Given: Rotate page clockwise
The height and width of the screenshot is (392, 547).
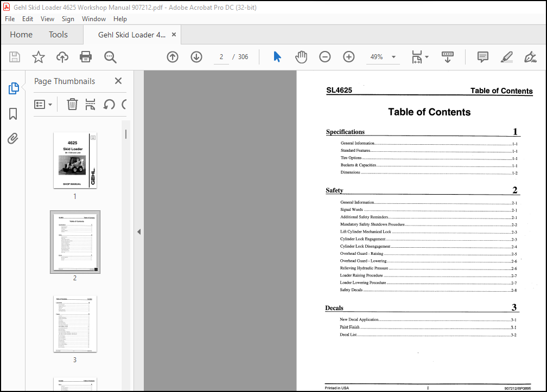Looking at the screenshot, I should (x=124, y=104).
